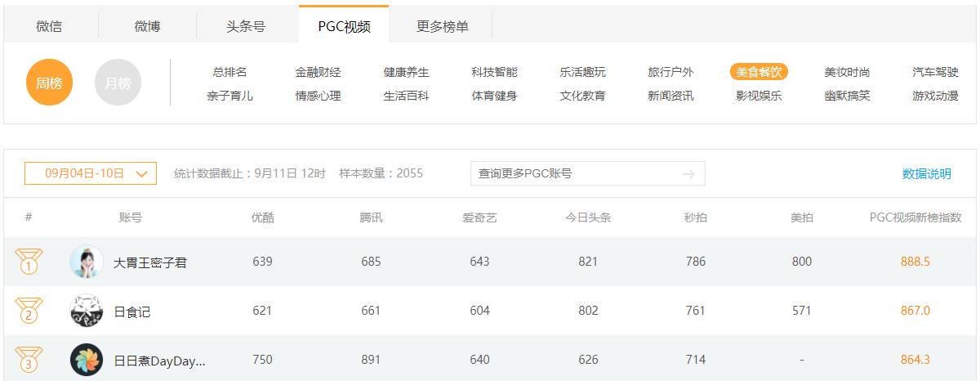Click the 864.3 index score
Image resolution: width=980 pixels, height=381 pixels.
(x=915, y=360)
